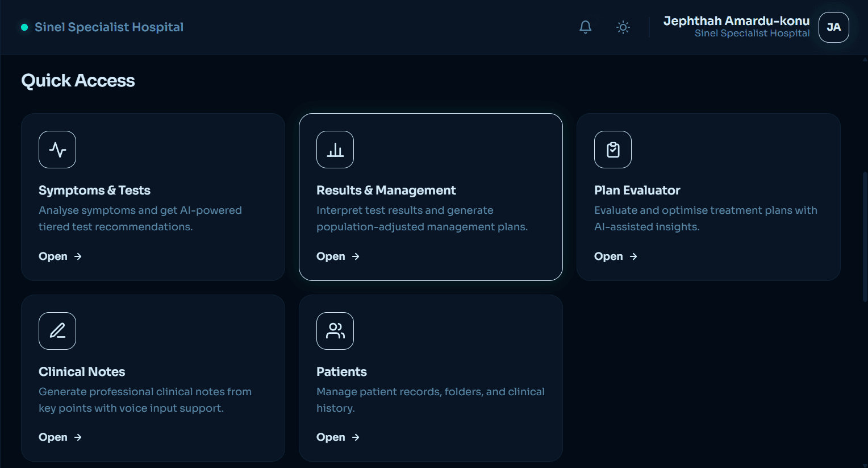Viewport: 868px width, 468px height.
Task: Click the Patients people icon
Action: (x=335, y=331)
